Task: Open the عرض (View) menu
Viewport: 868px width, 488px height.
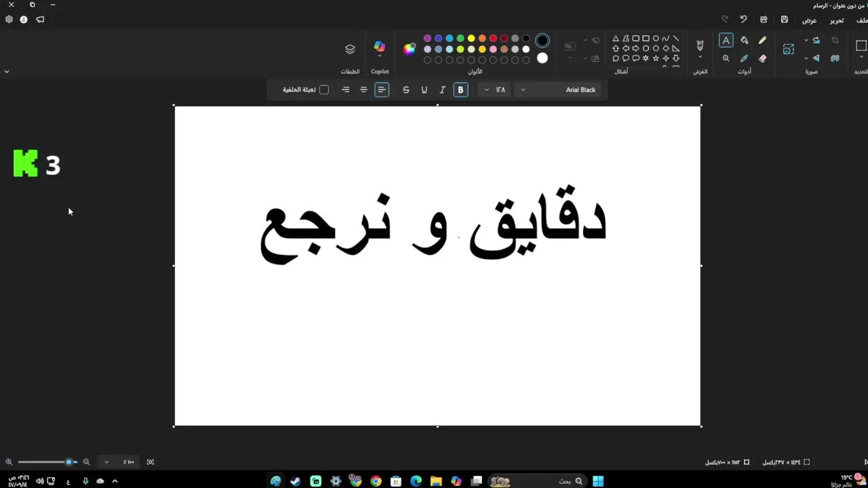Action: 810,20
